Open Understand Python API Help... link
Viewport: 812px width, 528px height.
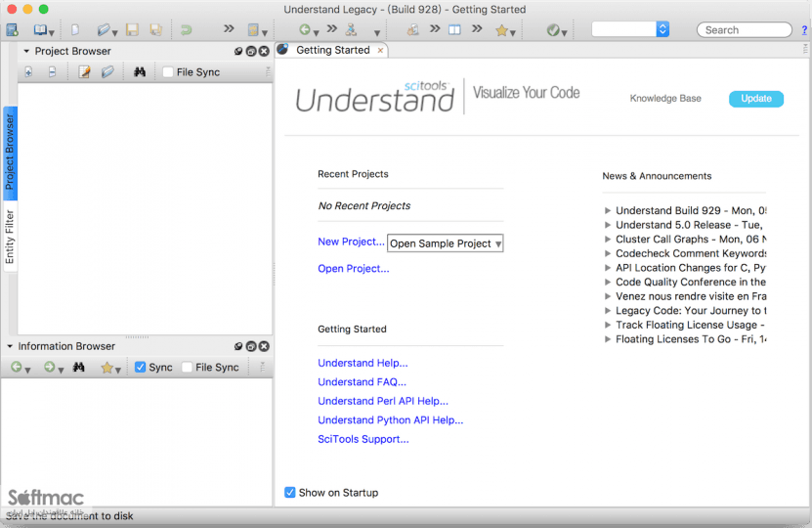[x=391, y=420]
